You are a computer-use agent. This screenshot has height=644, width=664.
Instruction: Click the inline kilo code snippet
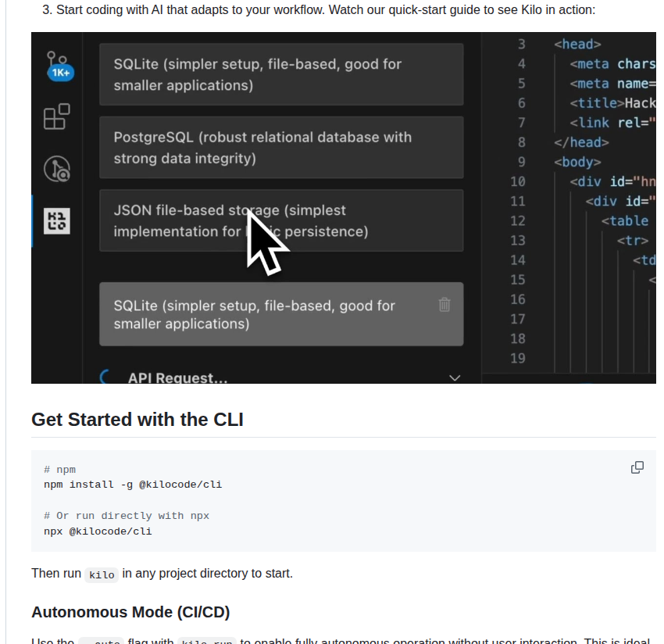pyautogui.click(x=102, y=574)
